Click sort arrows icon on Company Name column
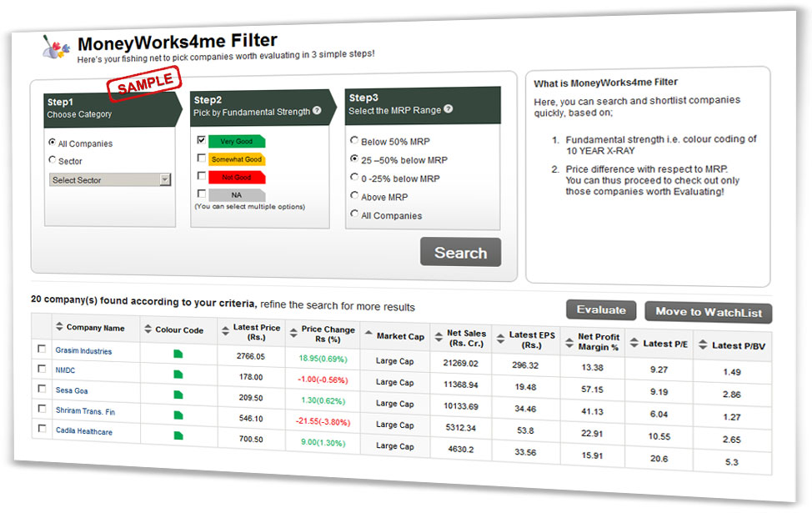The image size is (812, 513). (58, 327)
